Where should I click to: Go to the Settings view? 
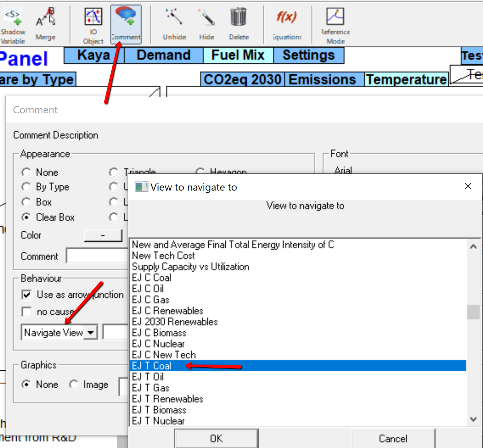pyautogui.click(x=309, y=56)
